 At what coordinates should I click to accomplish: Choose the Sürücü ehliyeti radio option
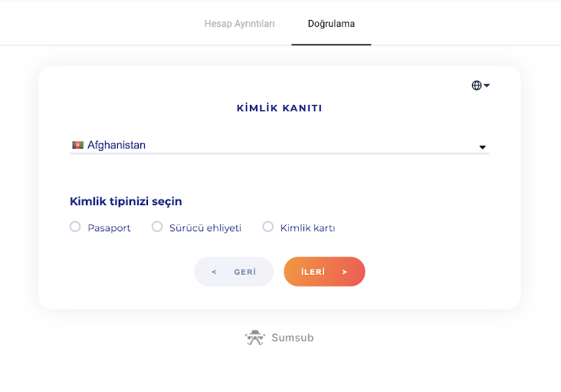[157, 227]
